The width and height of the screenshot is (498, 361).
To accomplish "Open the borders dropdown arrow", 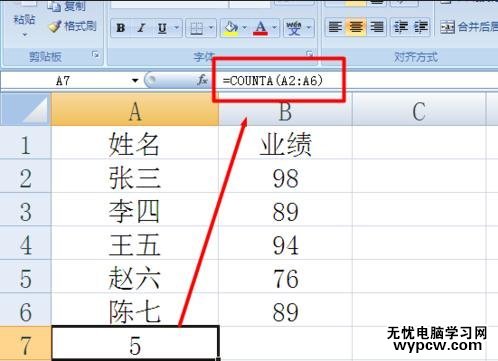I will click(x=211, y=28).
